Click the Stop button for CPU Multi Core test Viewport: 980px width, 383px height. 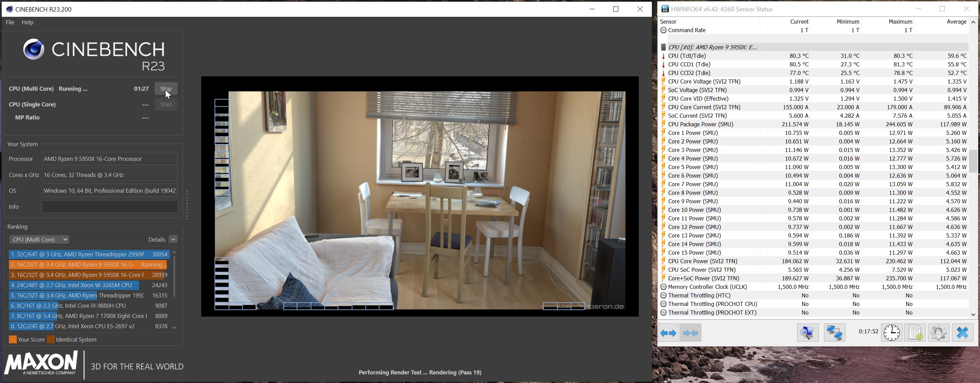pos(166,88)
